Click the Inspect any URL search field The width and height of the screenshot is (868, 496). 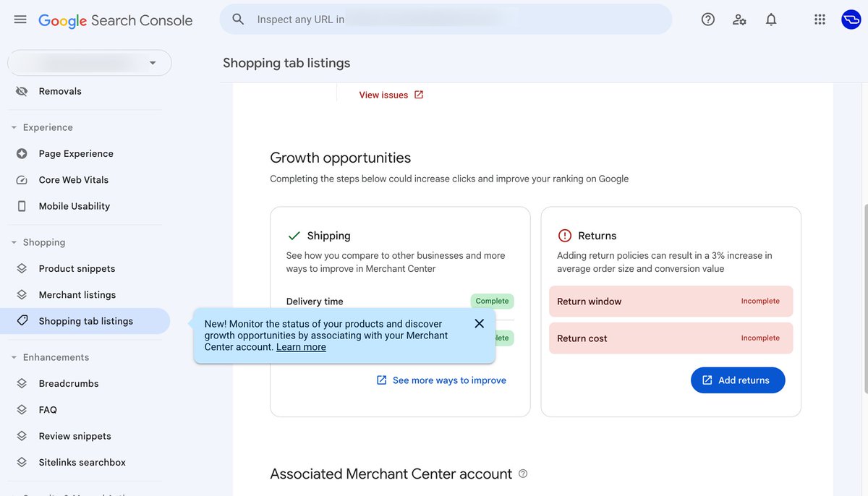tap(446, 20)
